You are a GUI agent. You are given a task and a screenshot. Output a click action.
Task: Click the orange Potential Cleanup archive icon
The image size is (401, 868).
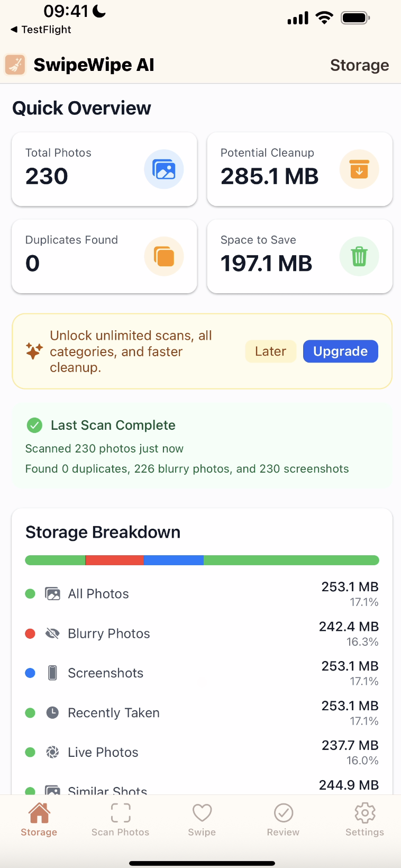pos(359,169)
